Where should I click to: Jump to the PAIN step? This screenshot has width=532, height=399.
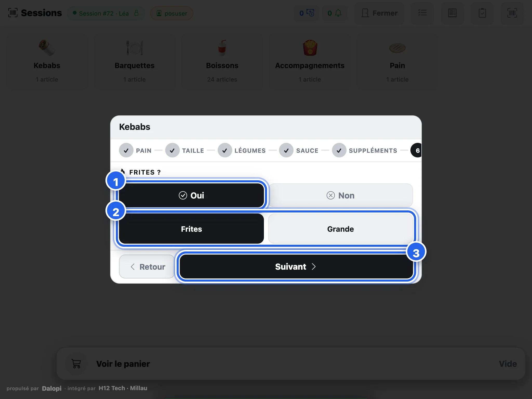click(x=135, y=150)
